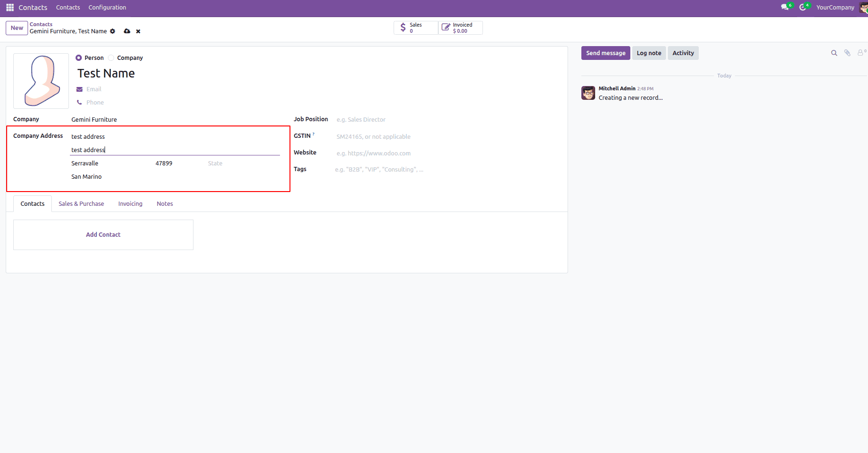Open the gear actions menu beside the record name
Image resolution: width=868 pixels, height=453 pixels.
[x=113, y=31]
